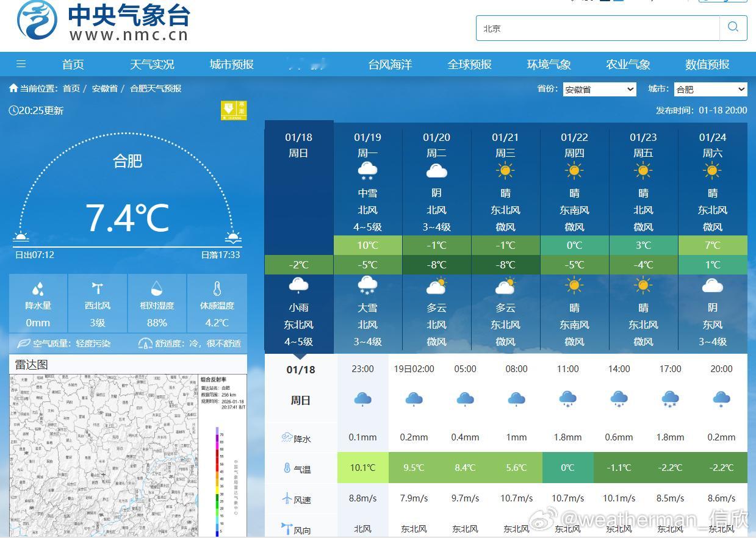Click the 首页 breadcrumb link
Image resolution: width=756 pixels, height=538 pixels.
[71, 88]
